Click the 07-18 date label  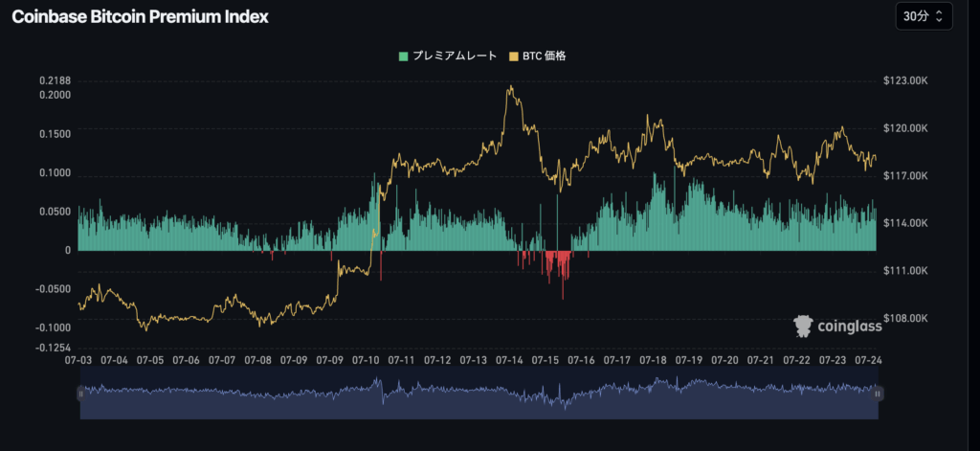[x=653, y=360]
